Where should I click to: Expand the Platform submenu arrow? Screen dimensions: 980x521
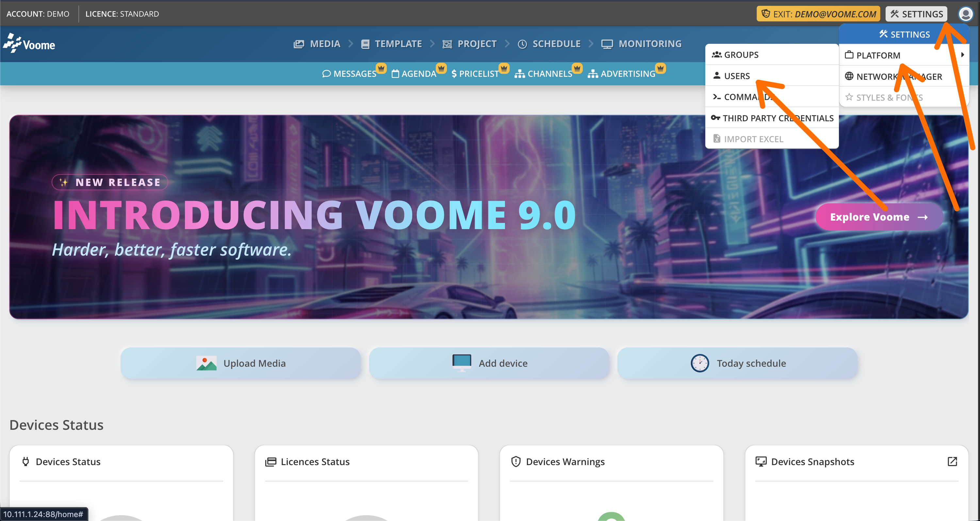click(x=962, y=55)
